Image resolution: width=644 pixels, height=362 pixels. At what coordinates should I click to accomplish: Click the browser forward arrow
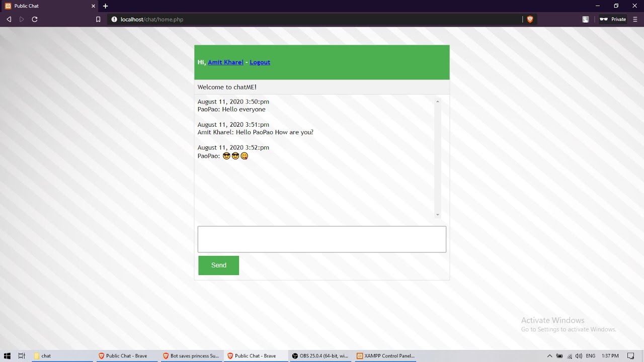pos(22,19)
